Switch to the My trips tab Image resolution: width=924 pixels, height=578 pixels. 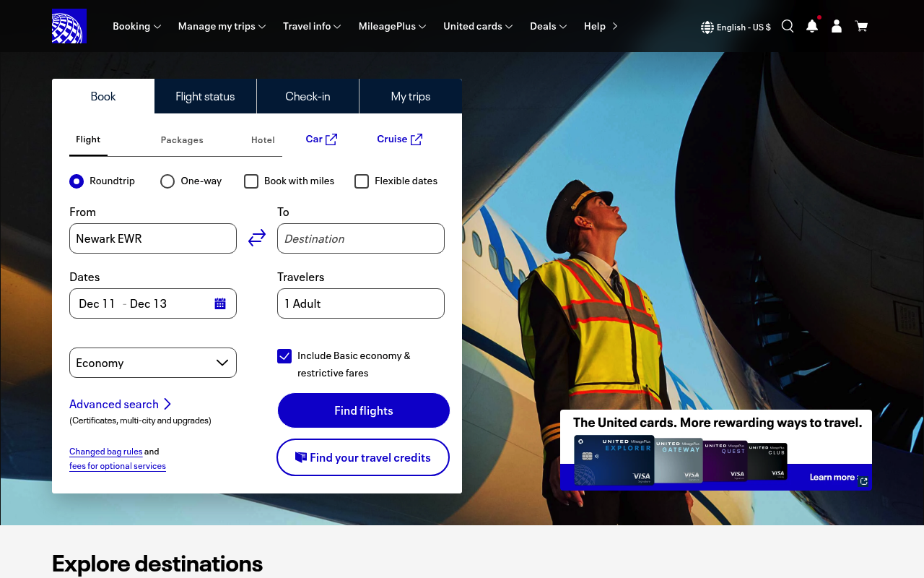(411, 96)
